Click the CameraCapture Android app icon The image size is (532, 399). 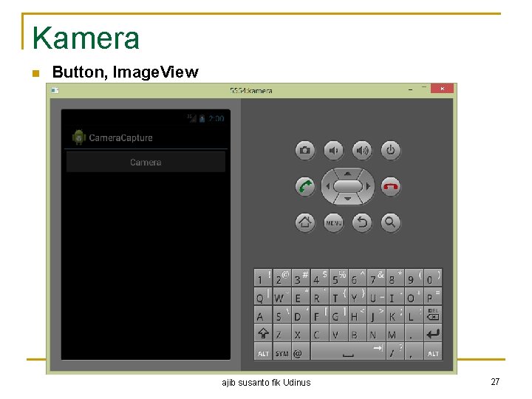coord(79,137)
